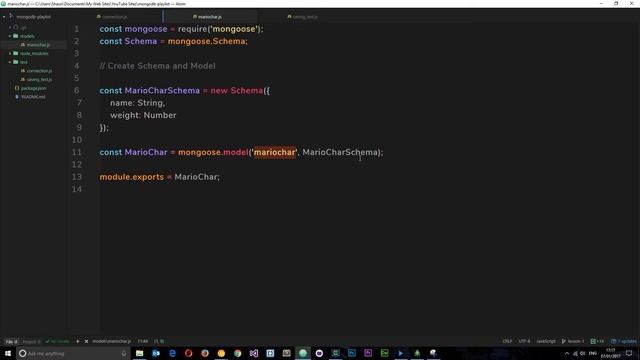Viewport: 640px width, 360px height.
Task: Switch to the mariochar.js editor tab
Action: click(x=210, y=17)
